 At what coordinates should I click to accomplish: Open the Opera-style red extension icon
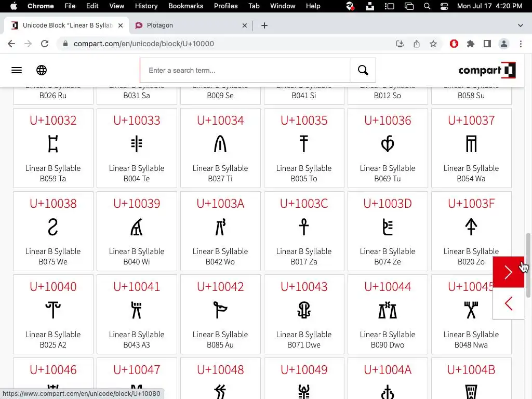pyautogui.click(x=454, y=44)
